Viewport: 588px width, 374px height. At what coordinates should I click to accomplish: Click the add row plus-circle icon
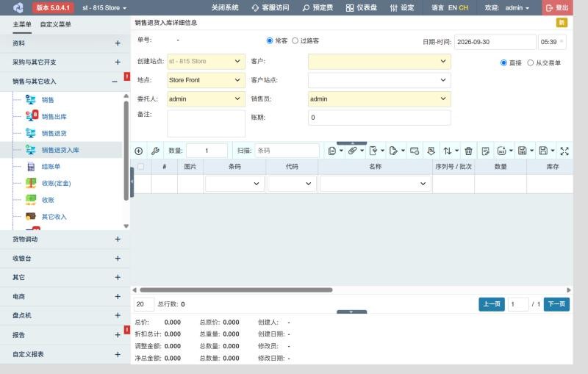coord(139,151)
